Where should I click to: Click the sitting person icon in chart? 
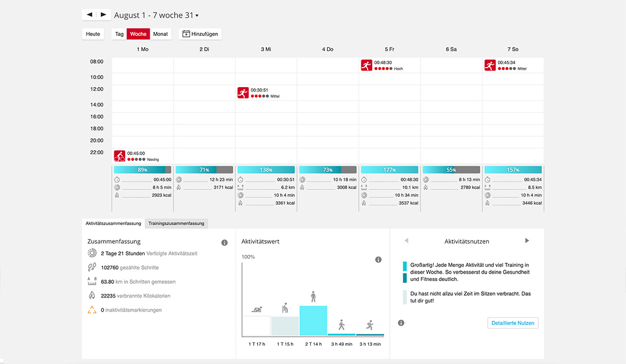click(285, 308)
